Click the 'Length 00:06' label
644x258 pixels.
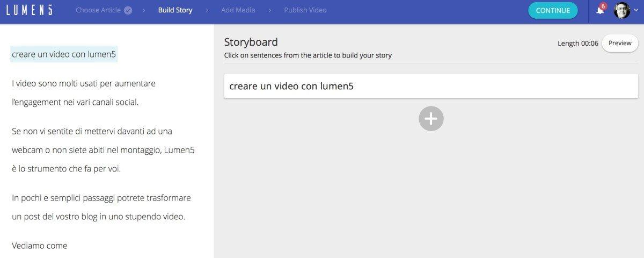pos(578,44)
